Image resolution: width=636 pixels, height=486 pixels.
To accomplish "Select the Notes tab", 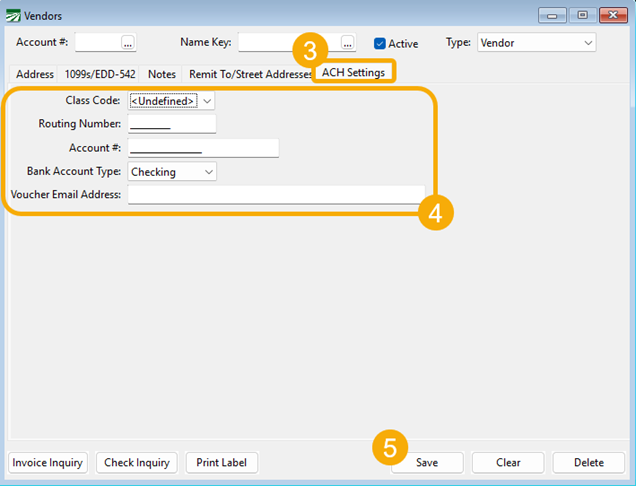I will click(x=161, y=74).
